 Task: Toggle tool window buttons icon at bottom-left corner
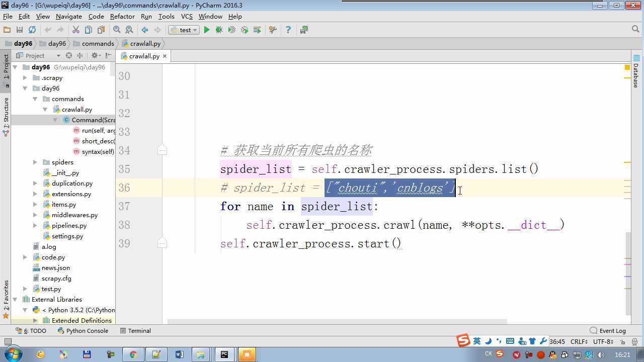8,342
